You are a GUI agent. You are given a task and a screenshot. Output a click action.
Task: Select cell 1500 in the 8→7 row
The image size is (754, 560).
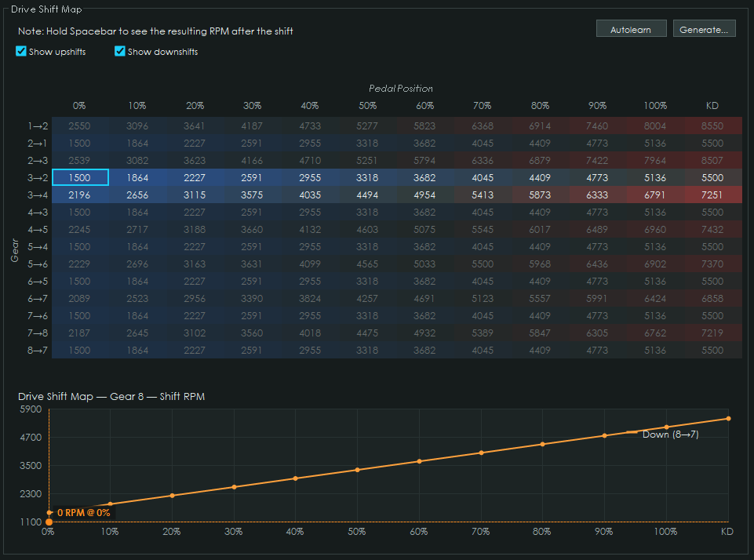[79, 351]
